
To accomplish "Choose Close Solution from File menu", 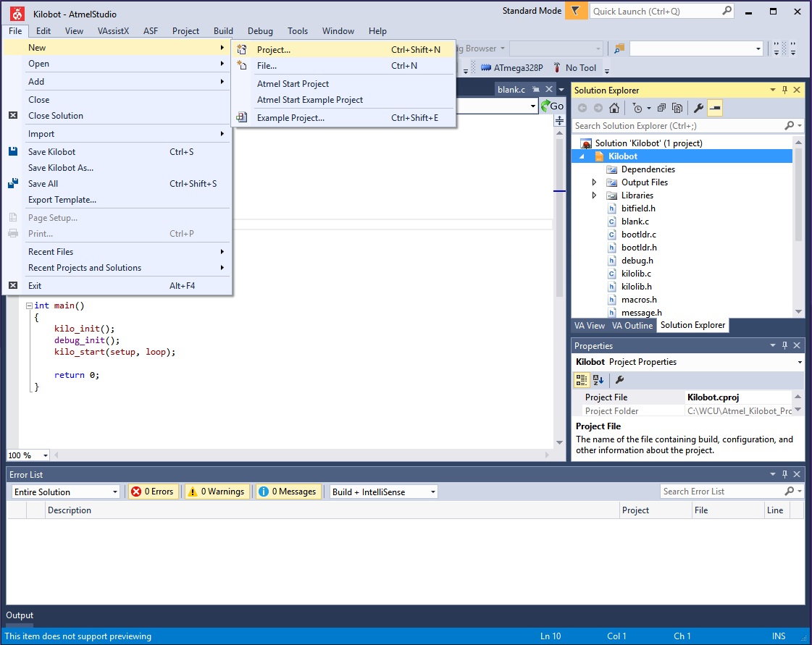I will 117,115.
